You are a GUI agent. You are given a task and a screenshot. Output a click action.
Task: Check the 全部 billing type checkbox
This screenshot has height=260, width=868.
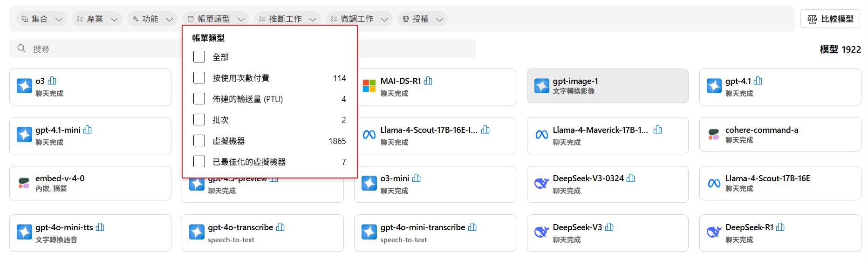coord(199,57)
